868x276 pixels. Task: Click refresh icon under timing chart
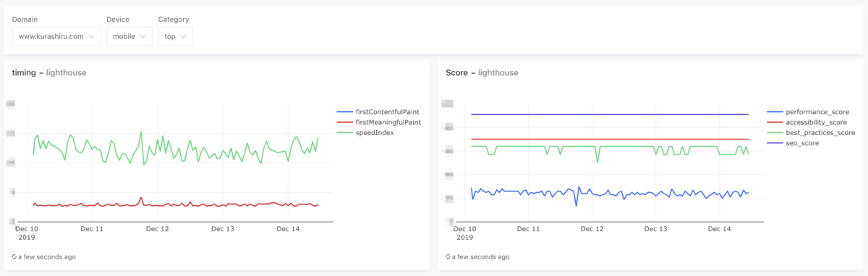pos(14,256)
